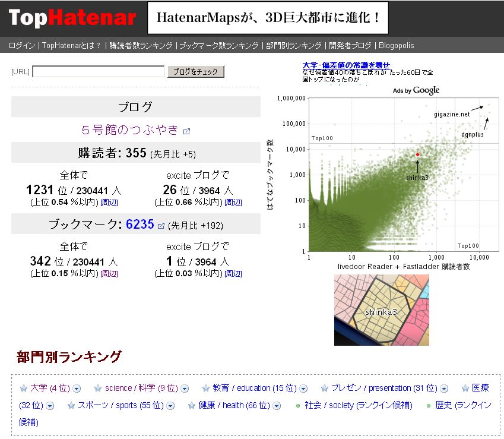Open the blog title ５号館のつぶやき link

point(130,130)
